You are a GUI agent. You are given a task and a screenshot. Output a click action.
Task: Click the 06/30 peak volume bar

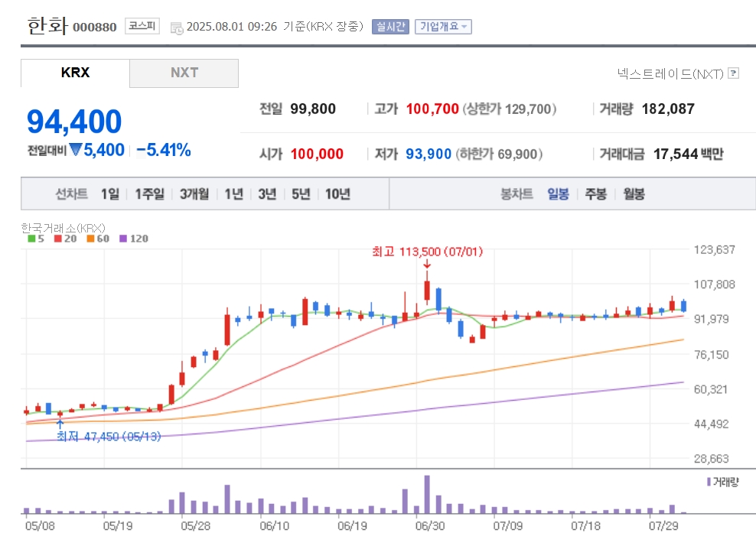tap(427, 495)
